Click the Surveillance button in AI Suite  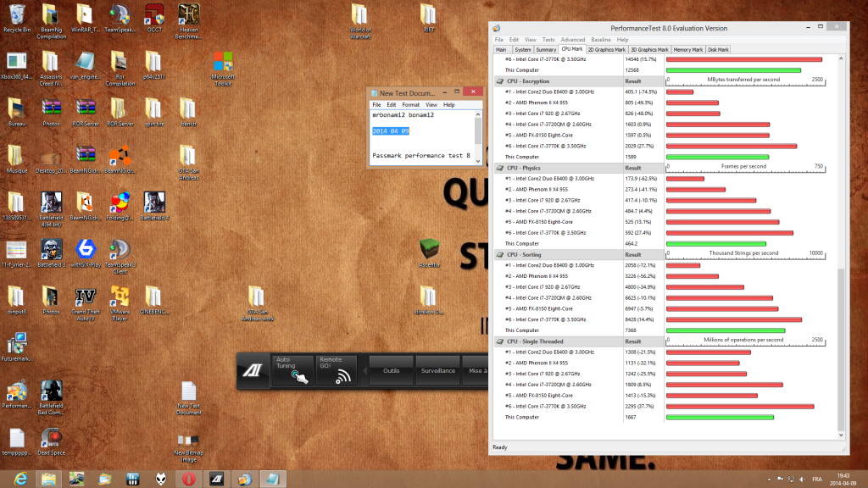(x=438, y=371)
